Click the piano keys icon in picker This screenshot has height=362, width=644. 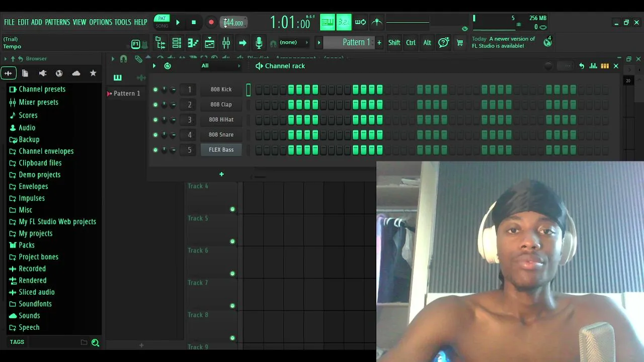pyautogui.click(x=117, y=77)
